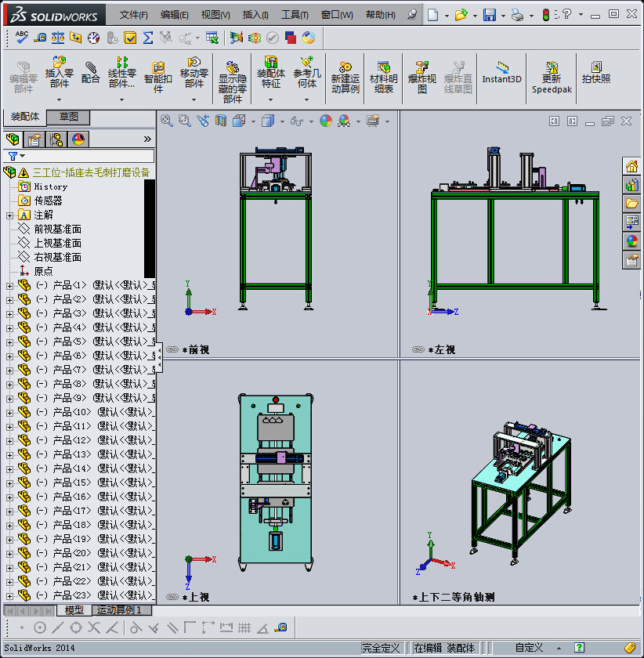Select the 模型 bottom tab
Screen dimensions: 644x658
[74, 610]
